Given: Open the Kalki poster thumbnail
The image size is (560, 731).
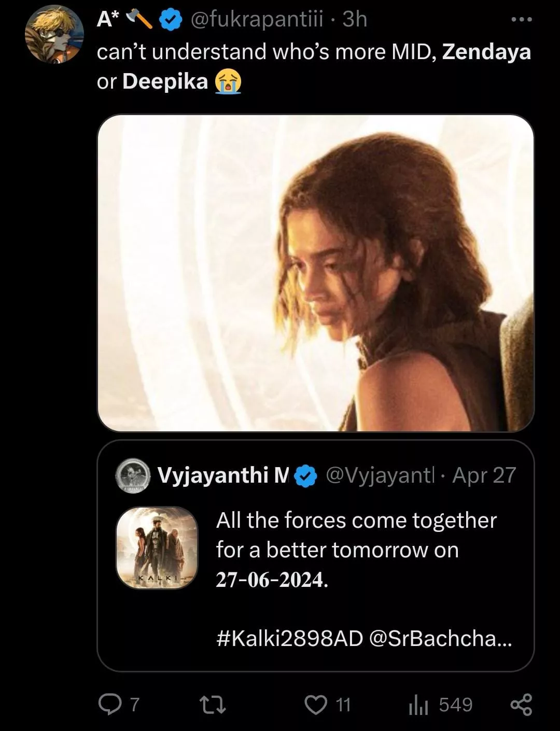Looking at the screenshot, I should click(x=157, y=547).
